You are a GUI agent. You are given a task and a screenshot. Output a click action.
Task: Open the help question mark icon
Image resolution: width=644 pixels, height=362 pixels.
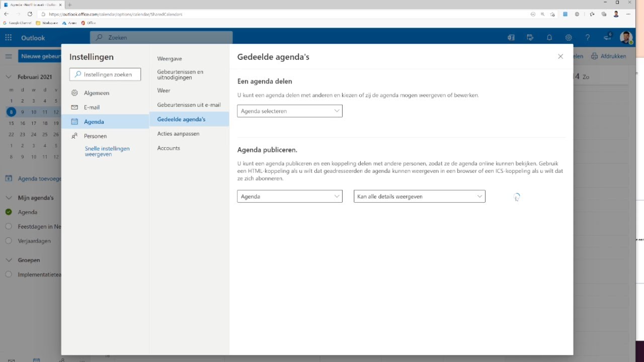[x=588, y=38]
